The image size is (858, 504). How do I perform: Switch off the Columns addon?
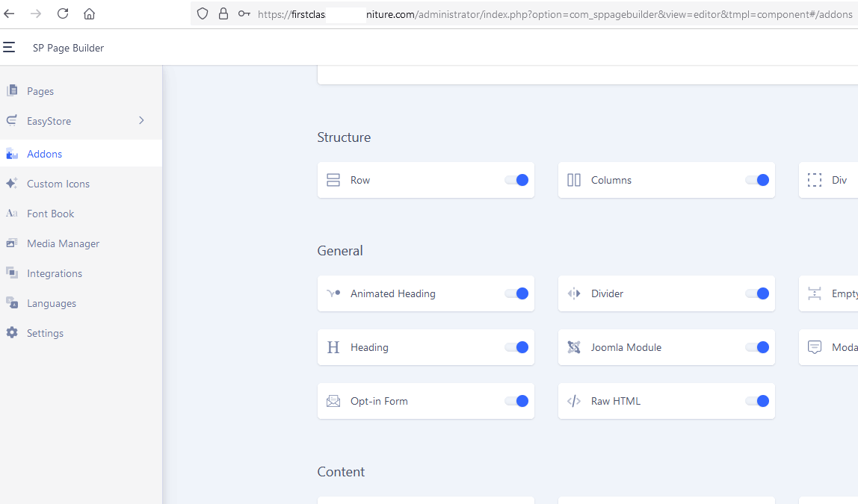coord(757,180)
